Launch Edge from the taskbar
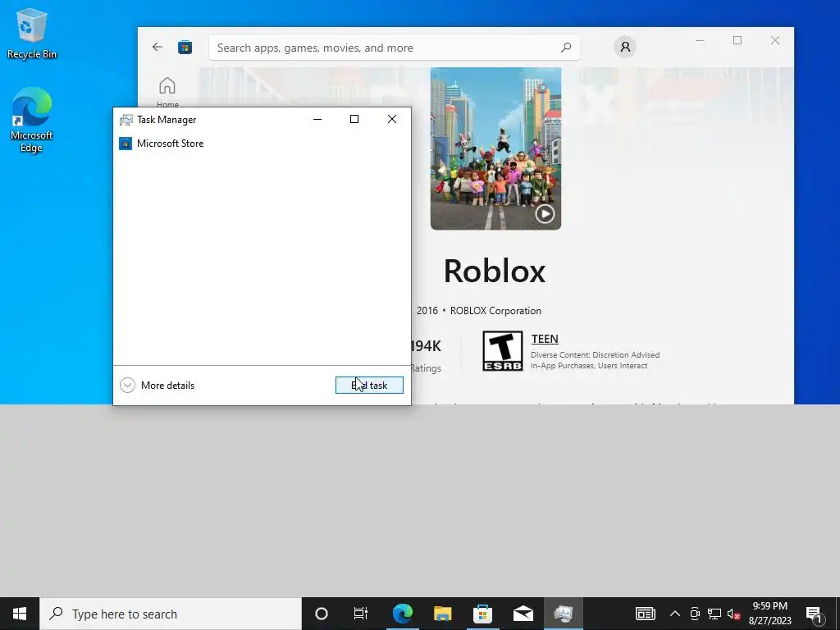The width and height of the screenshot is (840, 630). coord(402,614)
